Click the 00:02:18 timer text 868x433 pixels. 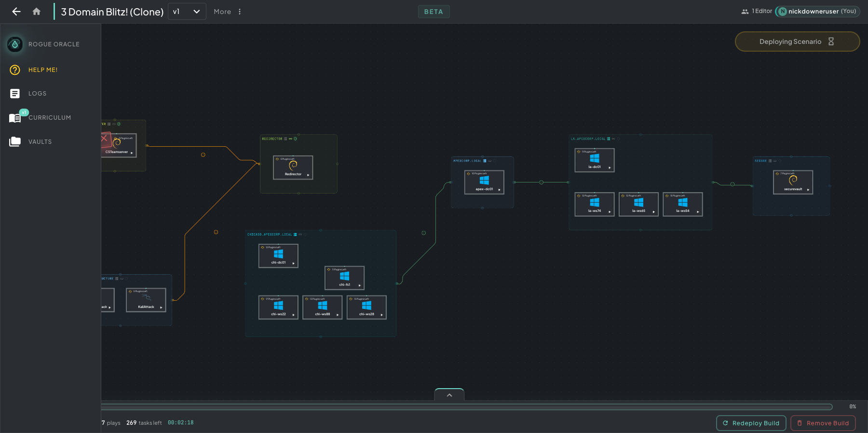(x=181, y=423)
